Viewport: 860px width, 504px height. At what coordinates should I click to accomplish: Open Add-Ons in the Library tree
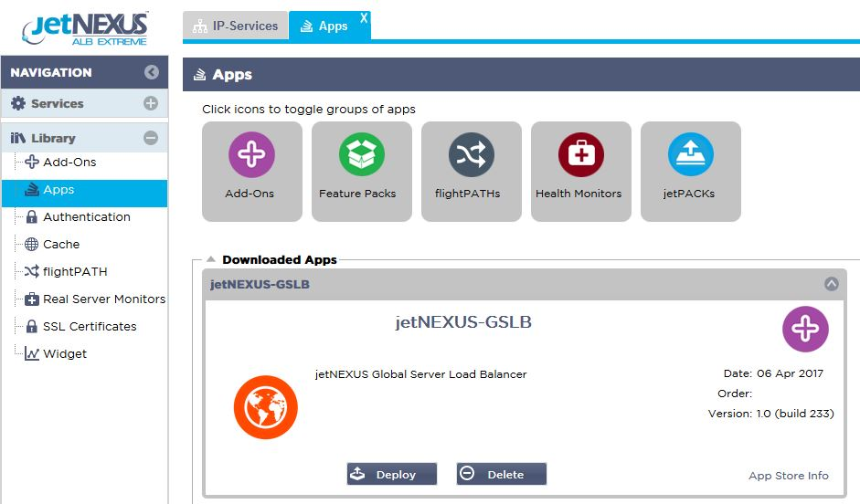pyautogui.click(x=69, y=163)
